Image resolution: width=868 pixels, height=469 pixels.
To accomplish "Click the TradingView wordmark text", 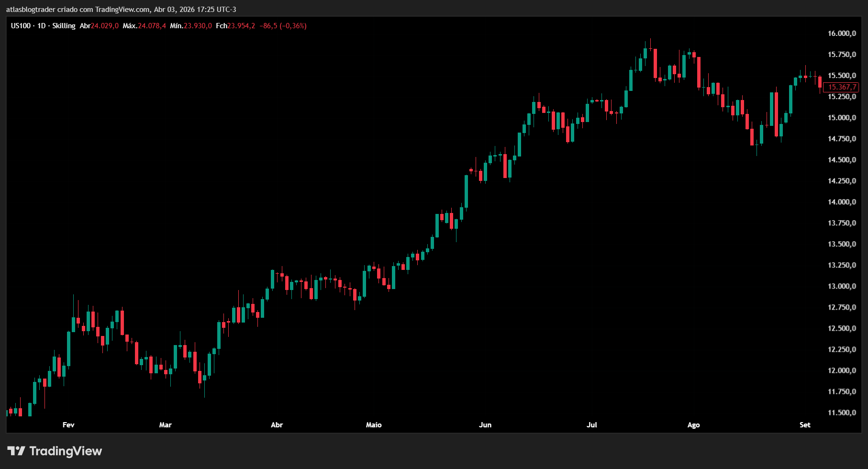I will 66,451.
